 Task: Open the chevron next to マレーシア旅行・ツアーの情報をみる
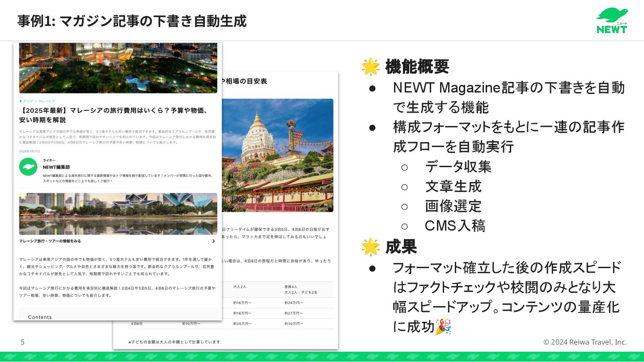point(213,241)
